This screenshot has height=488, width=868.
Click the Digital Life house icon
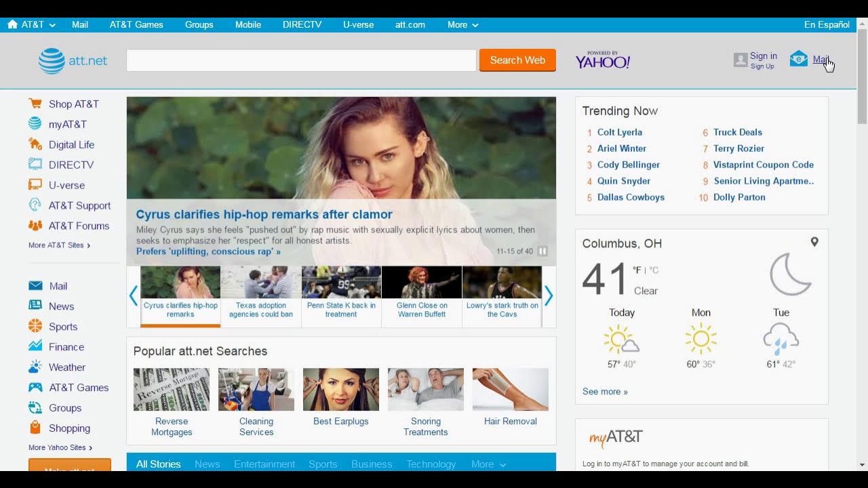(x=35, y=144)
